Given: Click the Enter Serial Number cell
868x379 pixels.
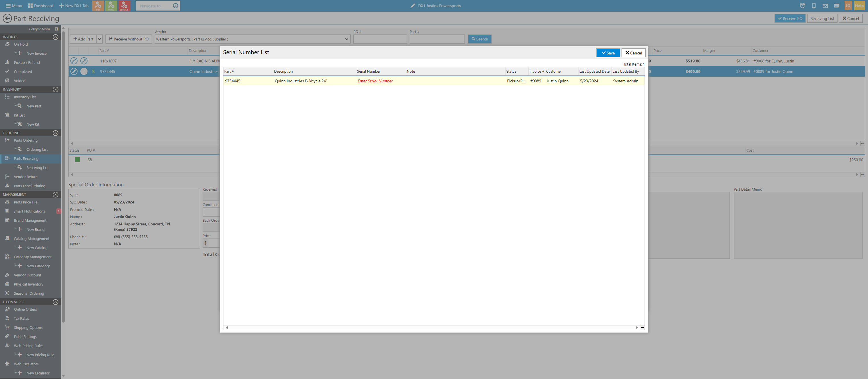Looking at the screenshot, I should 381,81.
